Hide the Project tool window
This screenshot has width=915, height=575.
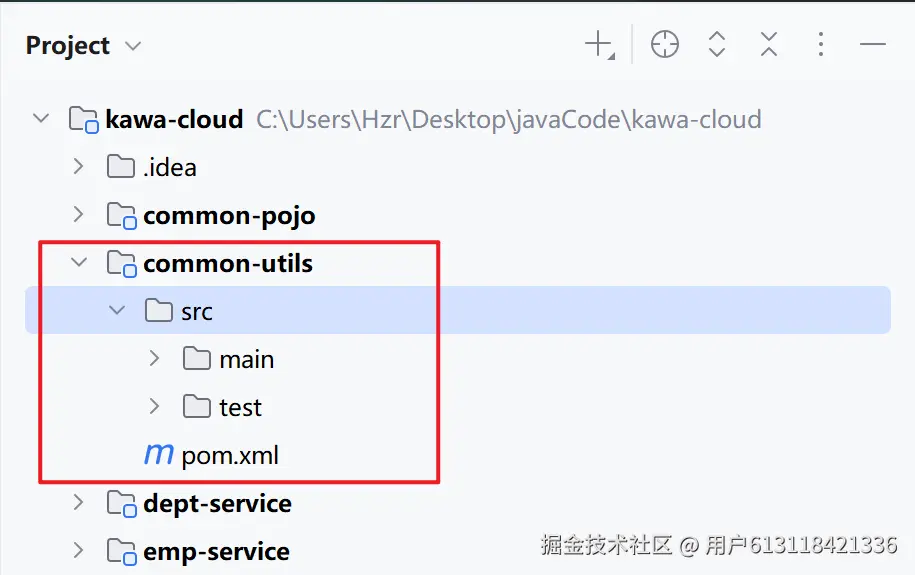click(873, 44)
